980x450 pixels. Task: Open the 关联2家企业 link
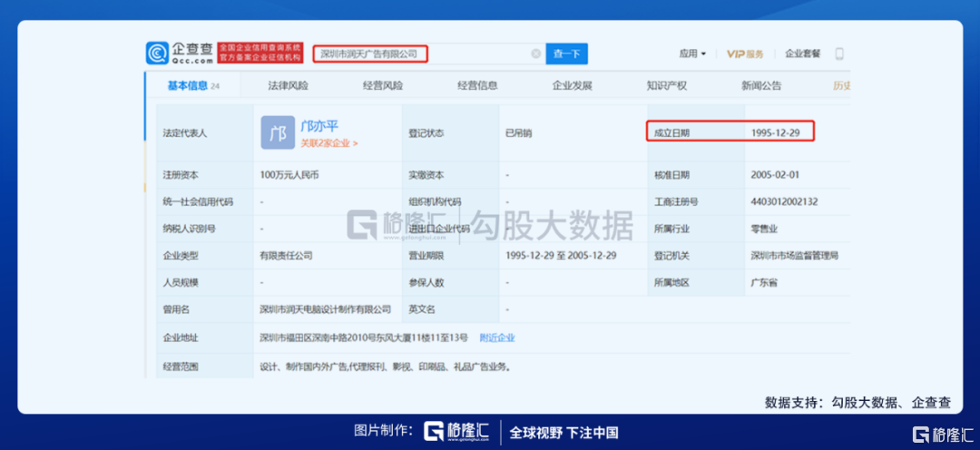[329, 143]
